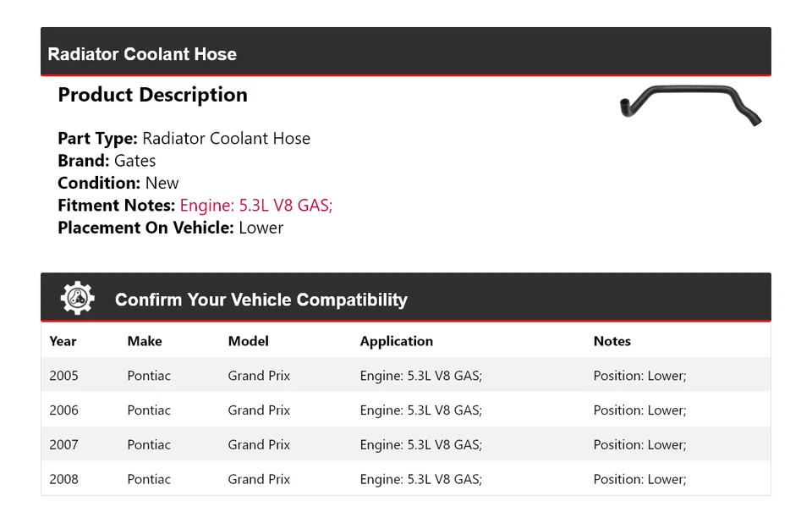Click the red Engine 5.3L V8 GAS fitment note
This screenshot has height=523, width=812.
(x=255, y=206)
